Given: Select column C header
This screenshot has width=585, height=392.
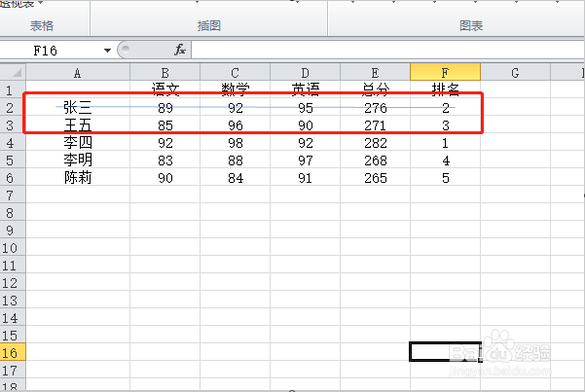Looking at the screenshot, I should pos(235,72).
